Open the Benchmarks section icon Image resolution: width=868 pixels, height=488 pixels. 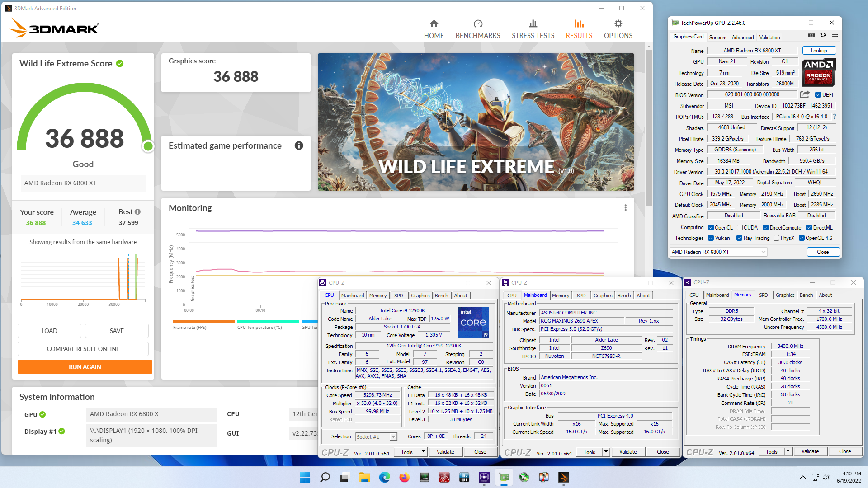(x=478, y=23)
